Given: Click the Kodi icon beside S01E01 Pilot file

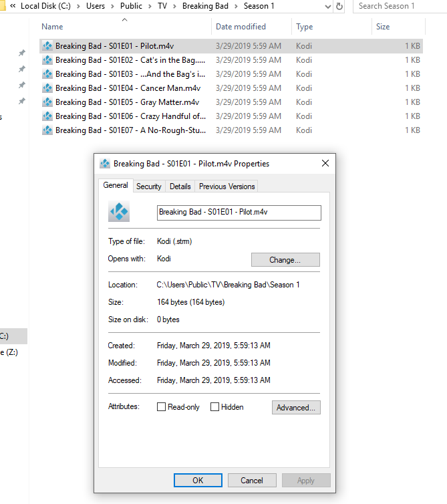Looking at the screenshot, I should 47,46.
